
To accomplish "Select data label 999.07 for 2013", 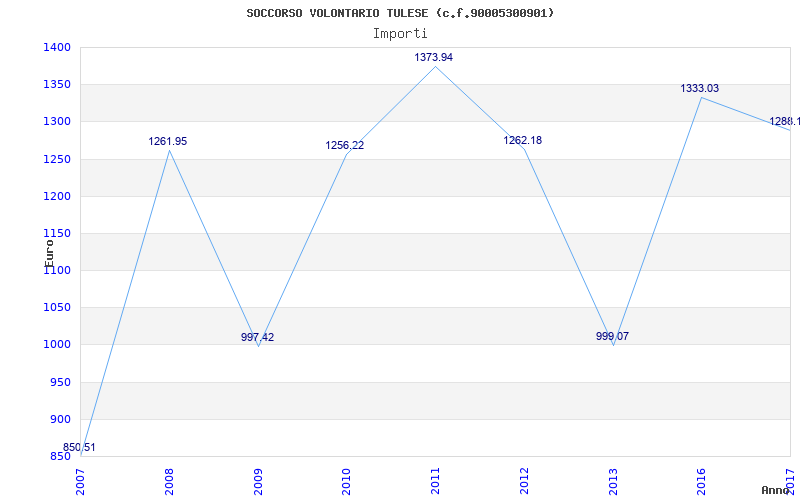I will click(612, 336).
